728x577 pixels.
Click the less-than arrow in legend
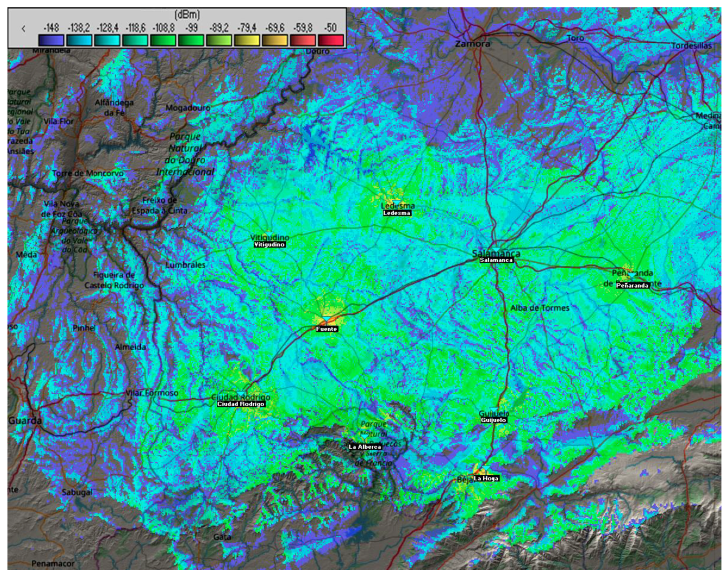point(23,29)
